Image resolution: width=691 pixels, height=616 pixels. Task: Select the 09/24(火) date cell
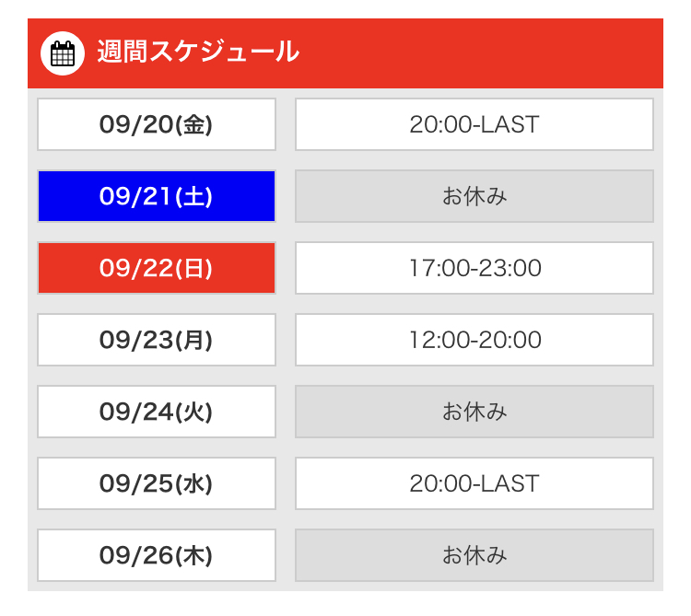(x=157, y=412)
